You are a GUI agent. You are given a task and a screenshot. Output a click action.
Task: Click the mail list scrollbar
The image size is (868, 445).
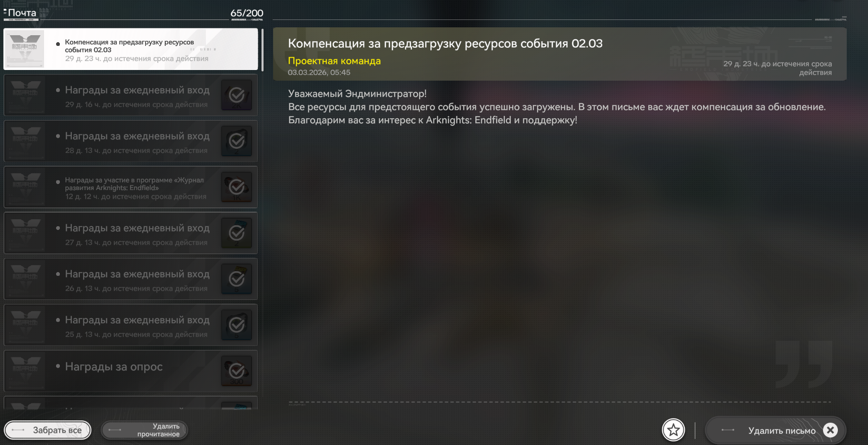point(262,50)
